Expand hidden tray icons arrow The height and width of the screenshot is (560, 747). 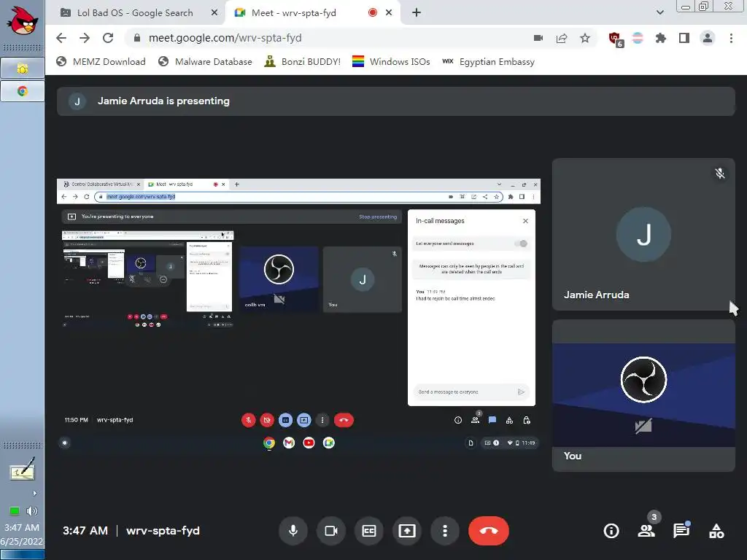click(x=34, y=494)
